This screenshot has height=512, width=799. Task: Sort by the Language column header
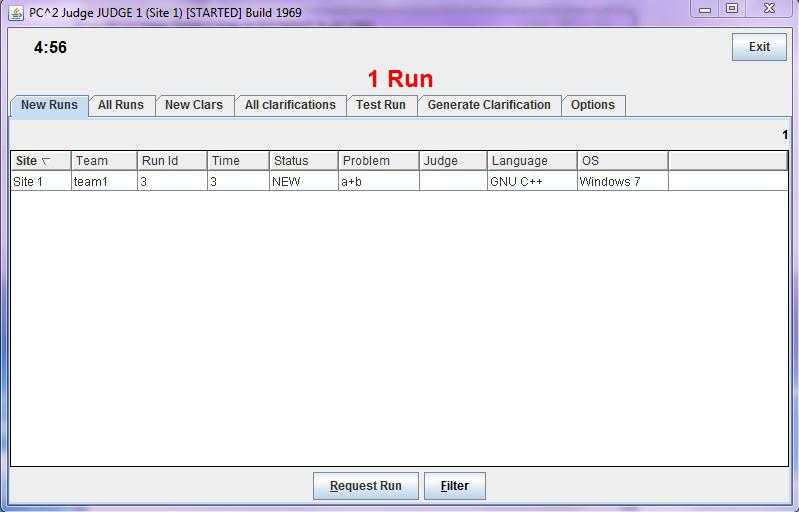point(532,161)
